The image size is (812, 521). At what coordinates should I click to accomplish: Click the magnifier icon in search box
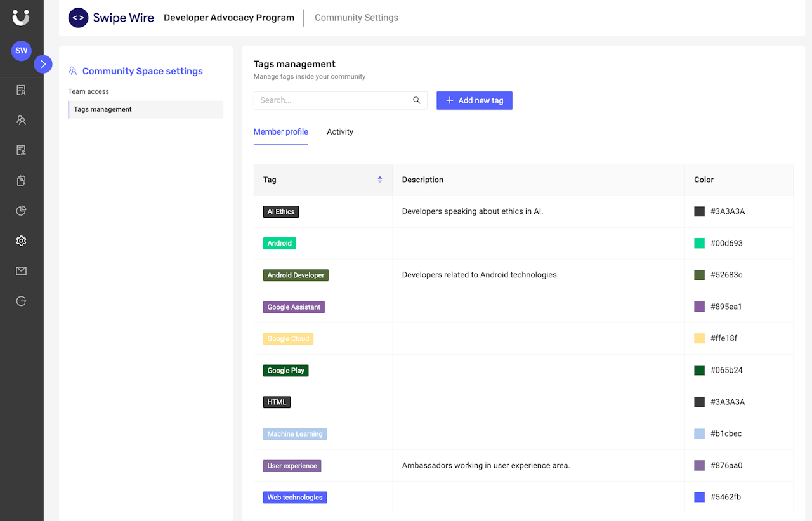pos(417,100)
